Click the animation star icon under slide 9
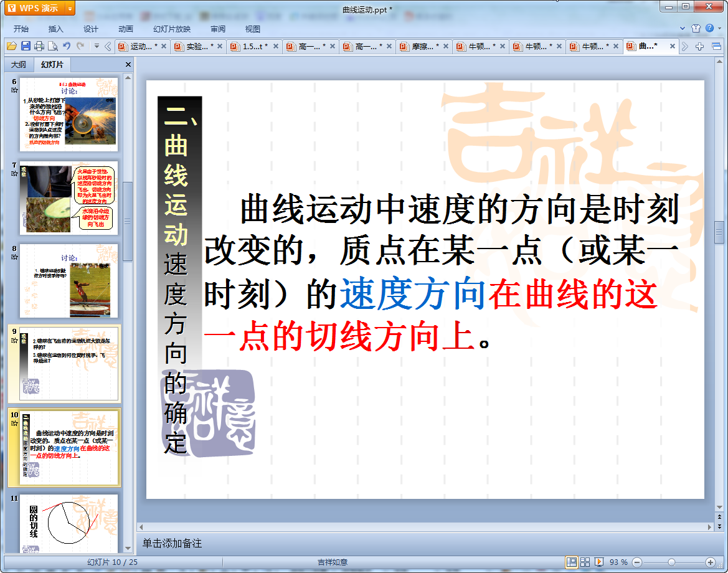 pos(14,340)
